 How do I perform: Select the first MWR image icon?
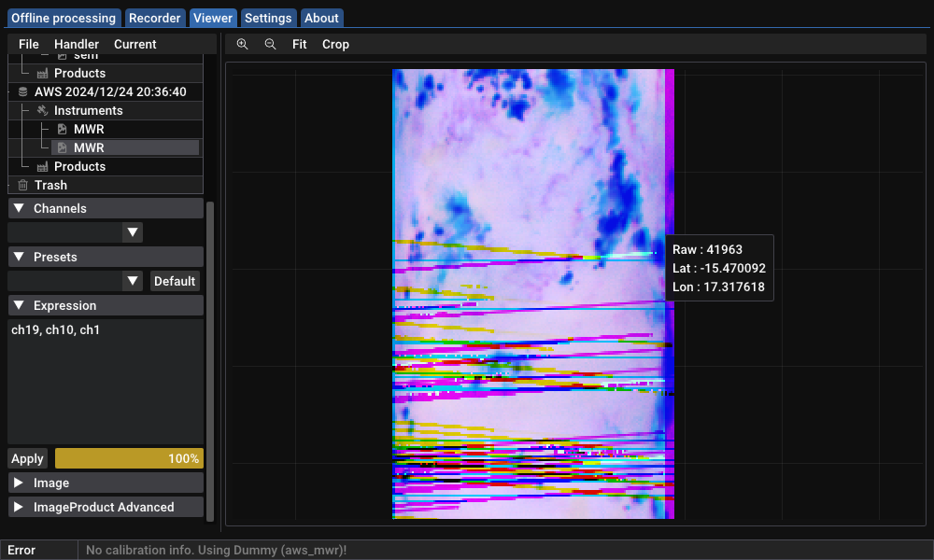(62, 130)
